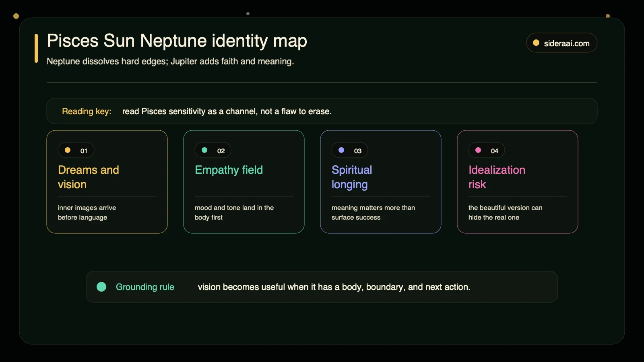Open the sideraai.com link badge
Screen dimensions: 644x362
click(561, 43)
